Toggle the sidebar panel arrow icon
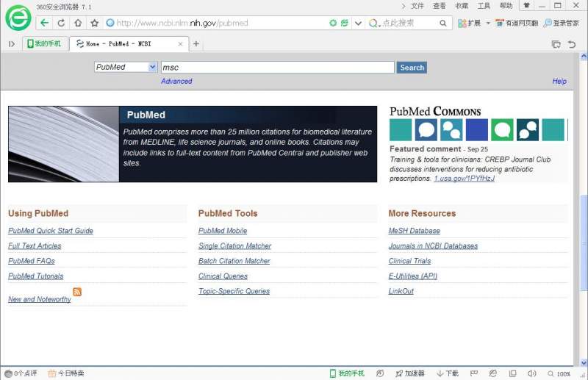 (12, 44)
